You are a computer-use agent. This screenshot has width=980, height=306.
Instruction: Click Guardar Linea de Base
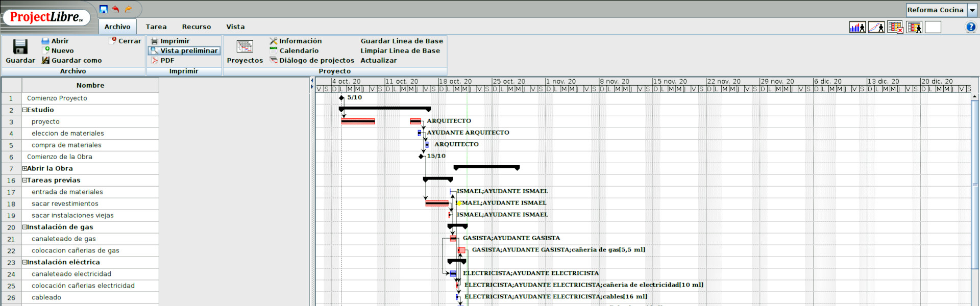402,41
